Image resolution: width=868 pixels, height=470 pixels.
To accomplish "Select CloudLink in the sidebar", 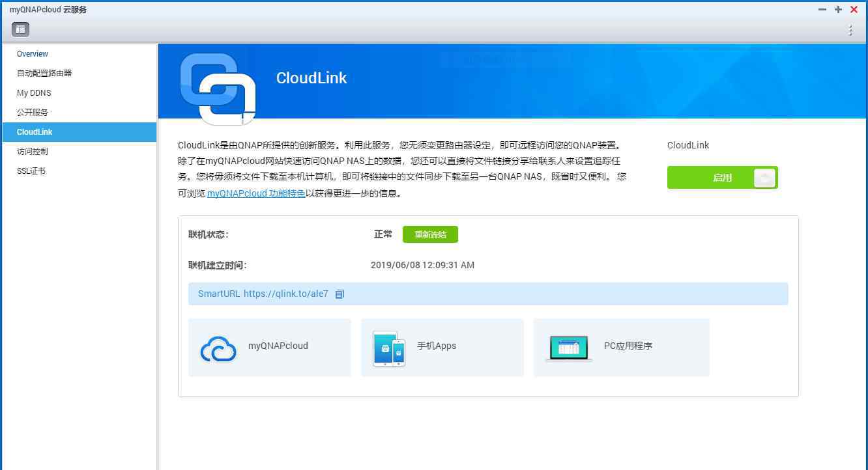I will 79,132.
